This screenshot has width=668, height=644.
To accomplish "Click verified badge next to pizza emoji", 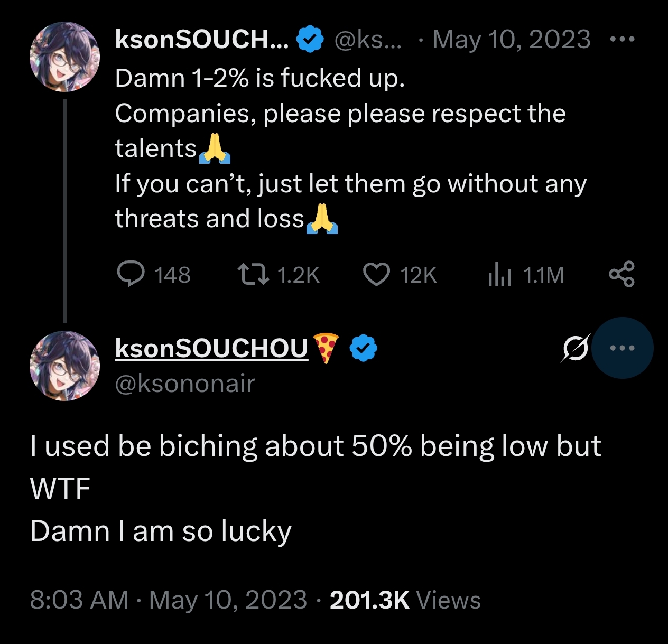I will click(364, 348).
